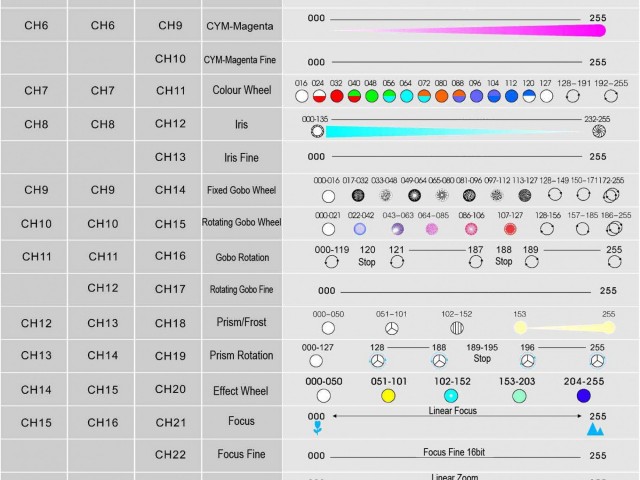Screen dimensions: 640x480
Task: Click the blue mountain far-focus icon
Action: (x=596, y=430)
